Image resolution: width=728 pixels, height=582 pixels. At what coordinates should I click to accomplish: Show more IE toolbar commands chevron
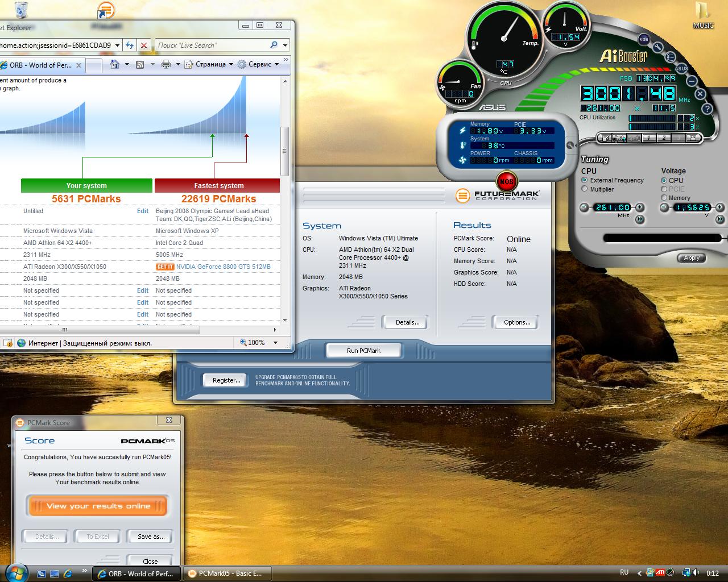tap(286, 60)
